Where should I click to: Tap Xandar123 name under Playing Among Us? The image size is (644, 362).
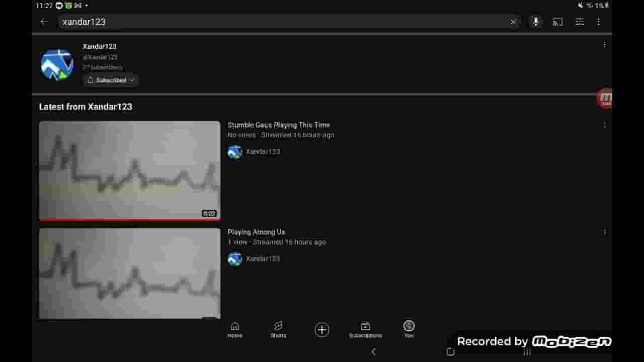pos(263,259)
